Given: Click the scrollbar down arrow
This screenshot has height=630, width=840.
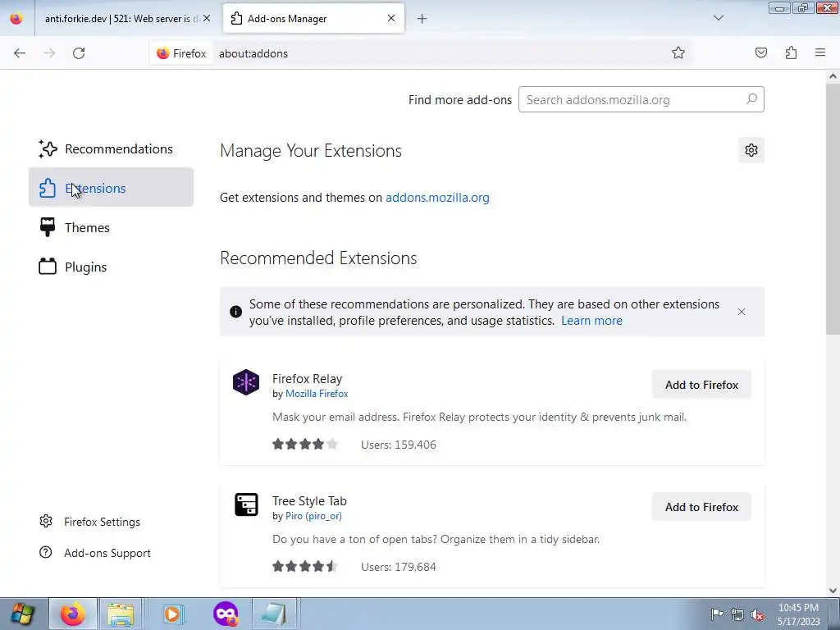Looking at the screenshot, I should [833, 591].
